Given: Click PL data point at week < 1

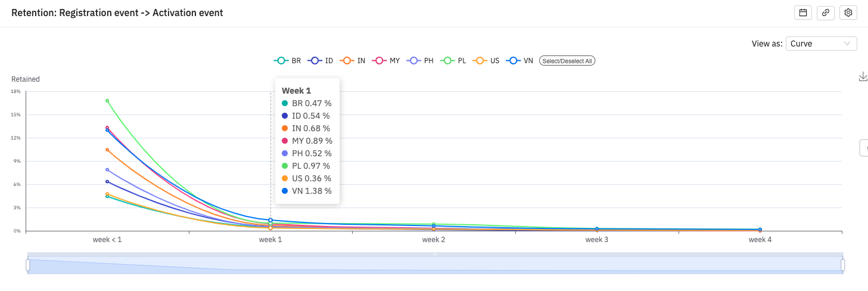Looking at the screenshot, I should [107, 101].
